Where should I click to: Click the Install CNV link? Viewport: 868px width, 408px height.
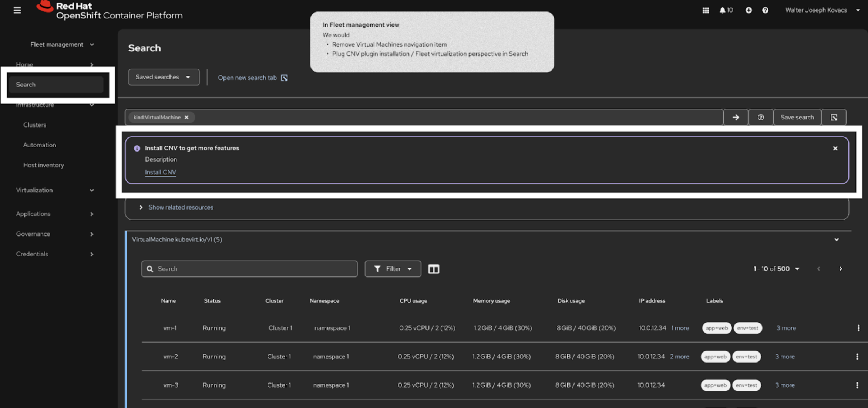pyautogui.click(x=160, y=172)
